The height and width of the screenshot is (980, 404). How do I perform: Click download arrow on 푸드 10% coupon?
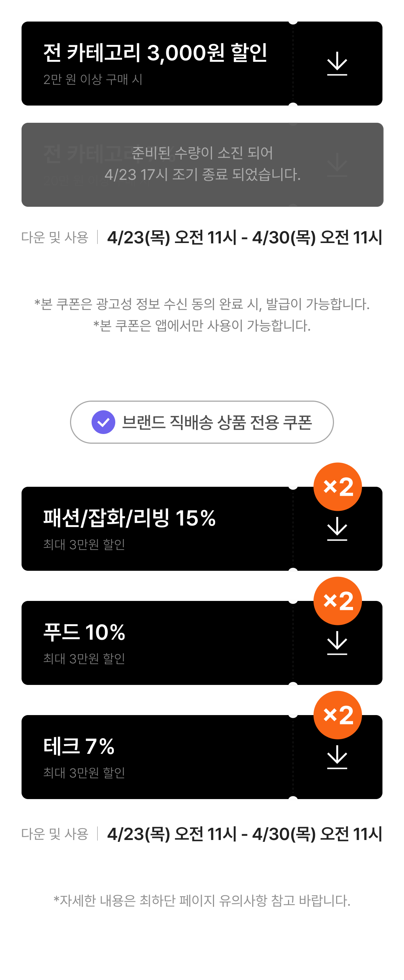coord(337,643)
